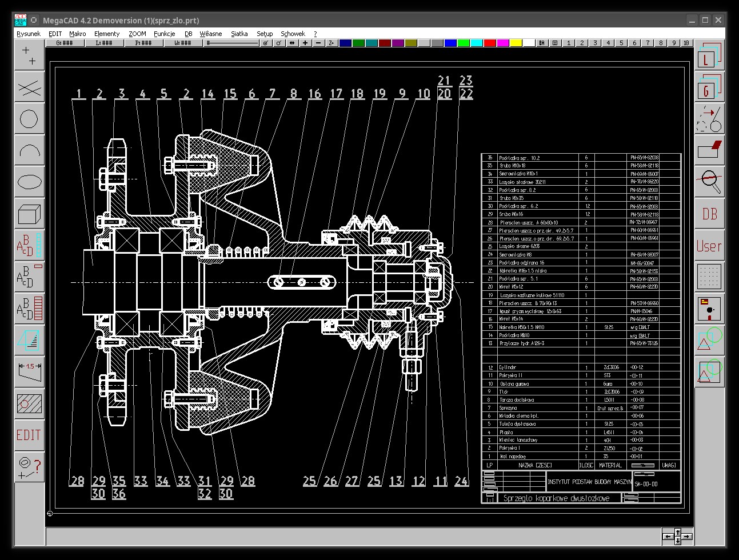Toggle layer number 5
The width and height of the screenshot is (739, 560).
point(621,43)
